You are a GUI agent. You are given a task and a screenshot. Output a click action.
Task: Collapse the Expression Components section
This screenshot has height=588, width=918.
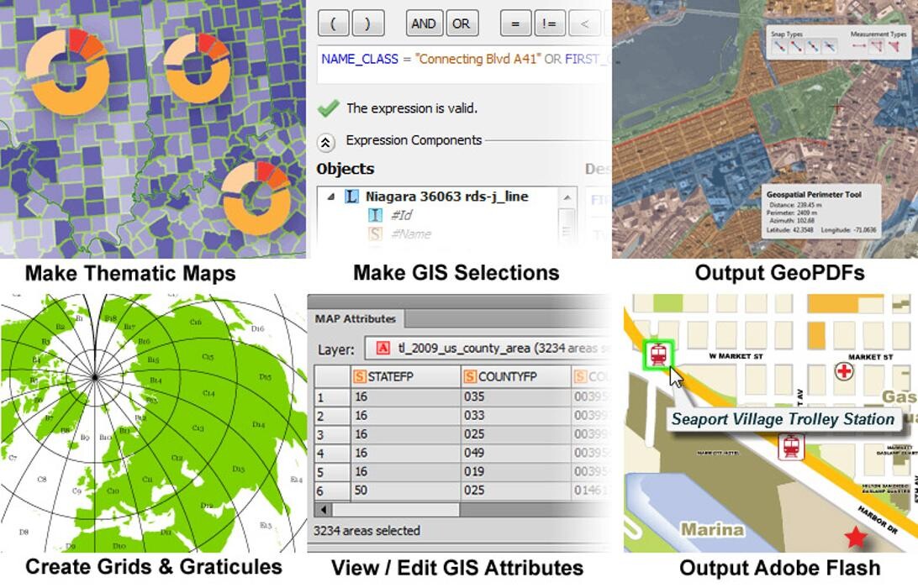pyautogui.click(x=328, y=142)
